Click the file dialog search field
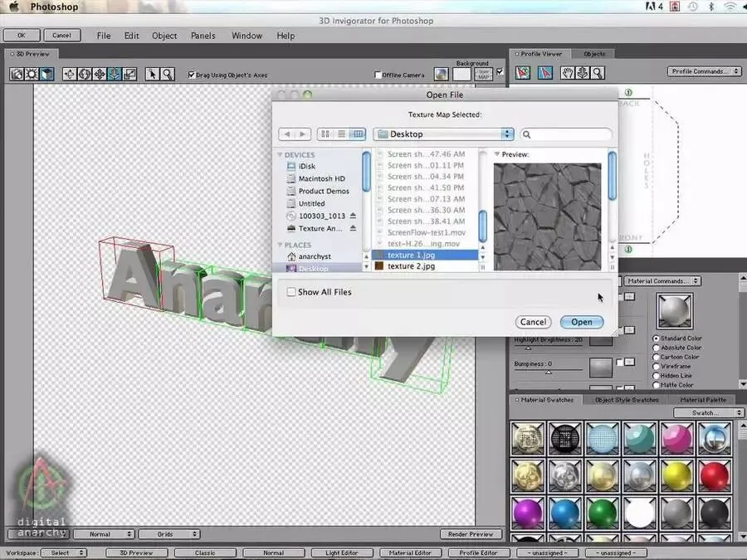This screenshot has height=560, width=747. point(566,134)
